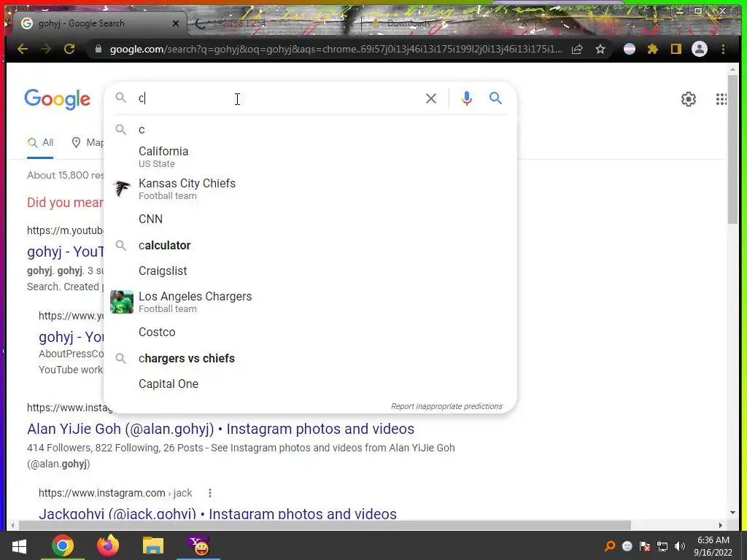Screen dimensions: 747x560
Task: Open options for instagram.com jack result
Action: [x=209, y=493]
